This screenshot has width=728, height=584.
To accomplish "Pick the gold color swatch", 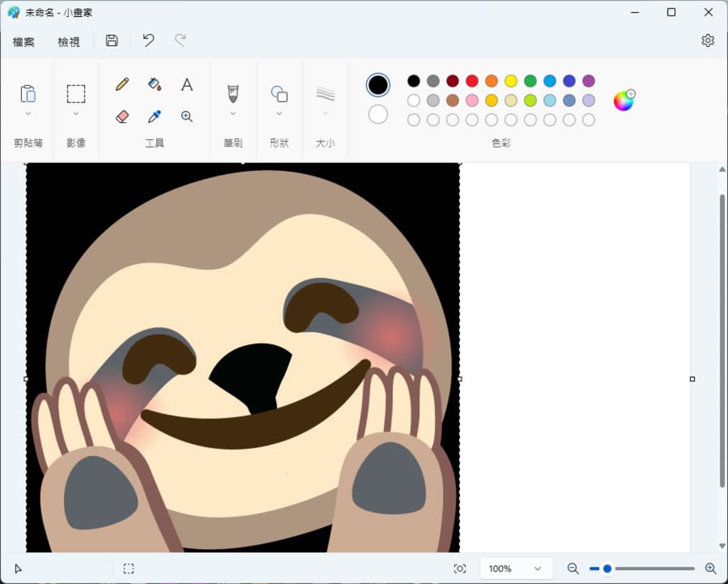I will [492, 100].
